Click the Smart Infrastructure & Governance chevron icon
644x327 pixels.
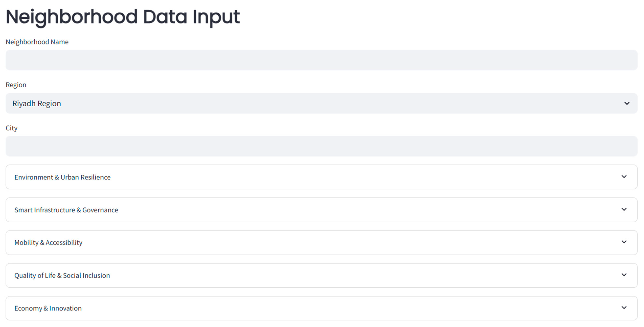[x=624, y=210]
